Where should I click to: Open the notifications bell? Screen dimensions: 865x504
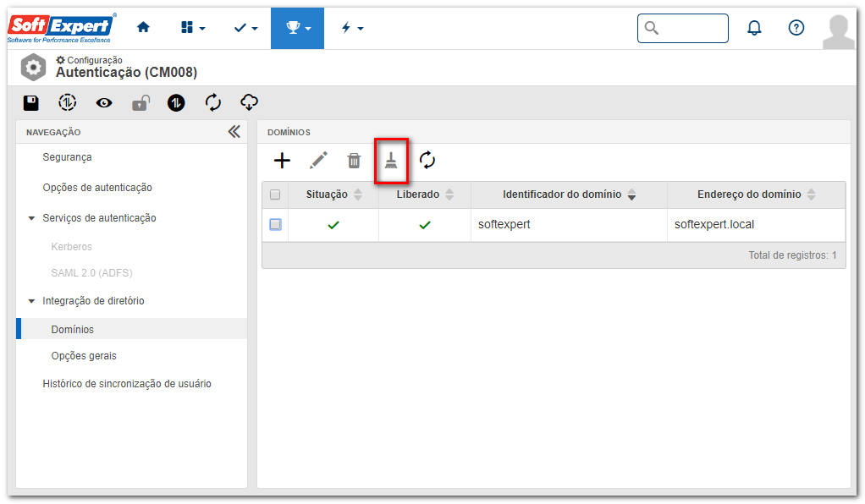754,28
